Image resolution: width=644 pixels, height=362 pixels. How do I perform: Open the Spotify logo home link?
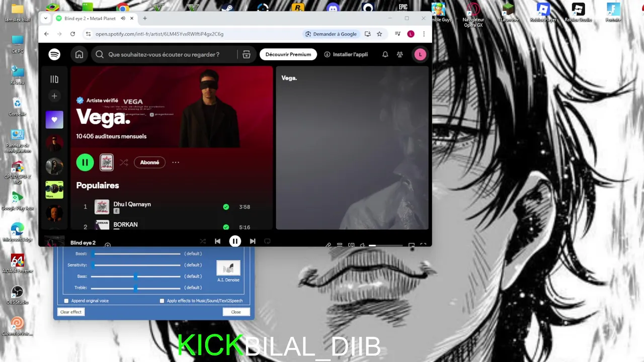point(54,54)
